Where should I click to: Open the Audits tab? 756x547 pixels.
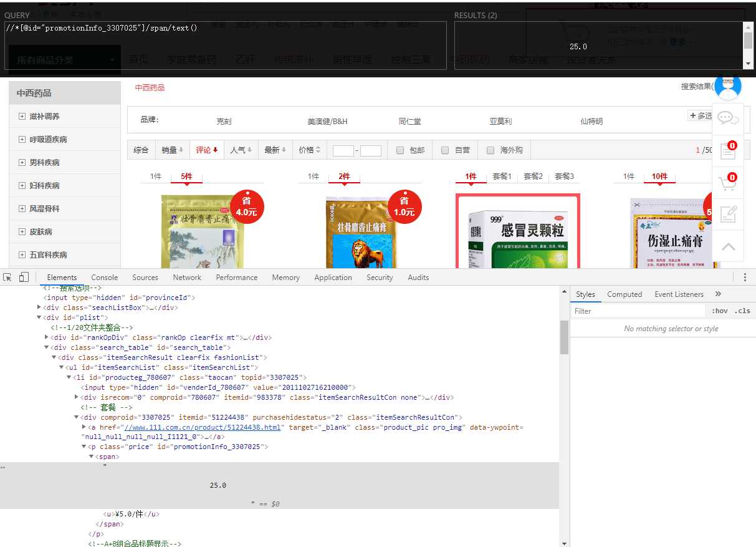[418, 278]
